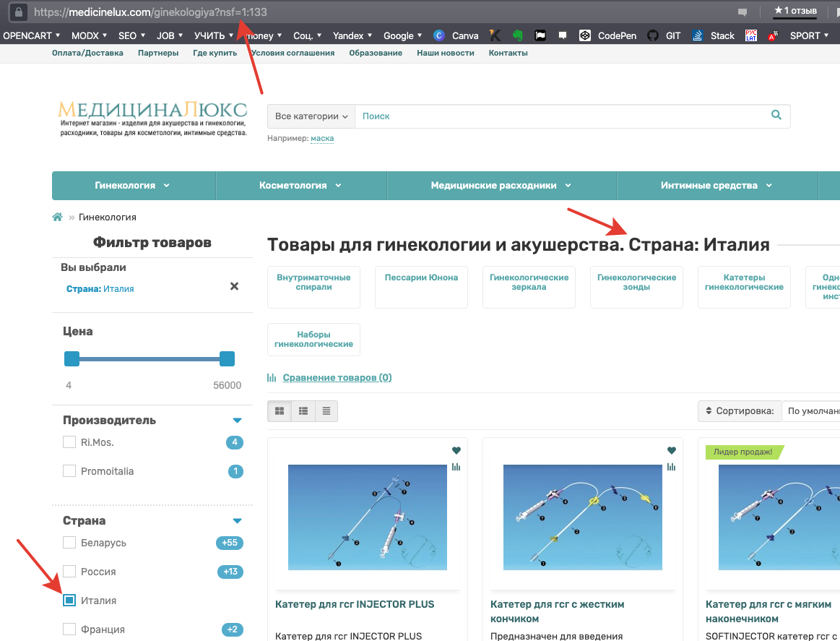Screen dimensions: 840x641
Task: Expand the Медицинские расходники menu
Action: (501, 186)
